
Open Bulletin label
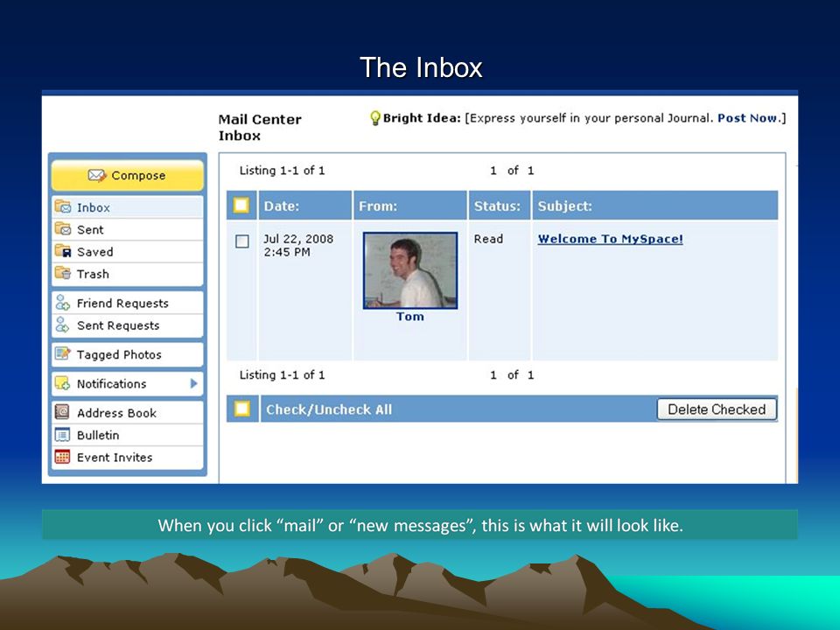pos(98,435)
